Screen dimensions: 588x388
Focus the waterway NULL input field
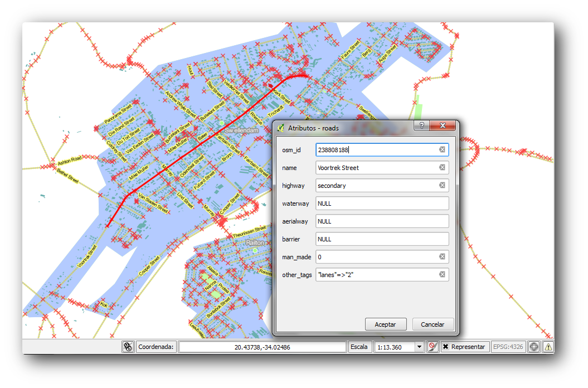[382, 203]
